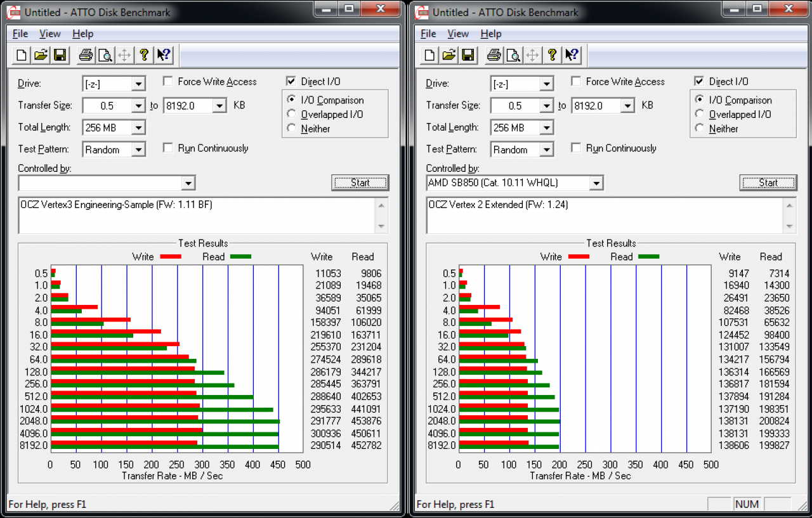Click Print Preview icon in right window
The image size is (812, 518).
513,55
